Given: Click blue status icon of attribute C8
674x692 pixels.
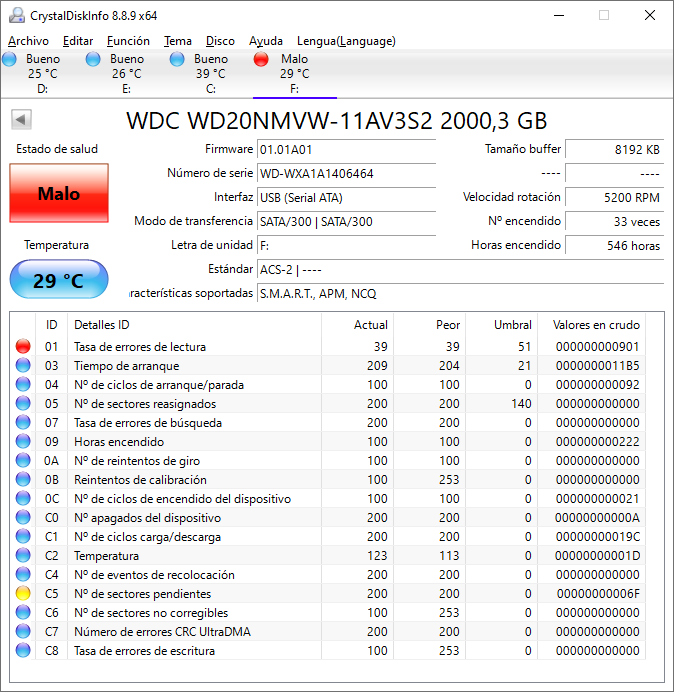Looking at the screenshot, I should coord(23,651).
